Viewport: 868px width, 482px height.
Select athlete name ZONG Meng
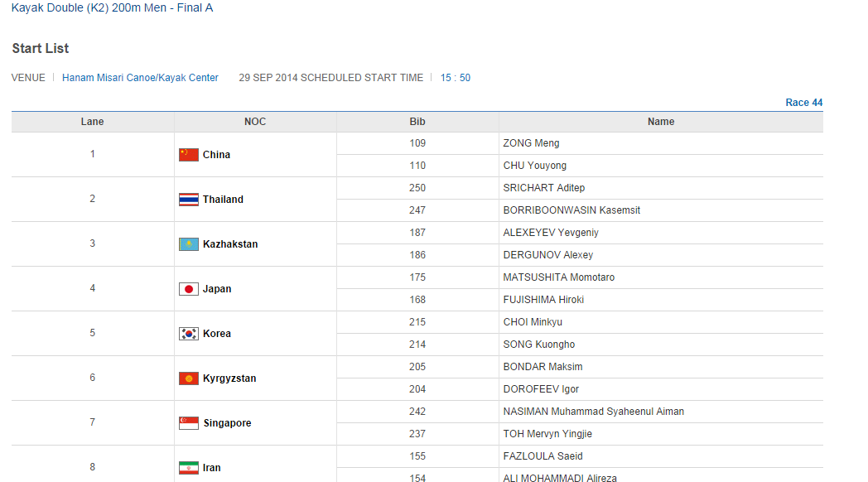click(531, 143)
